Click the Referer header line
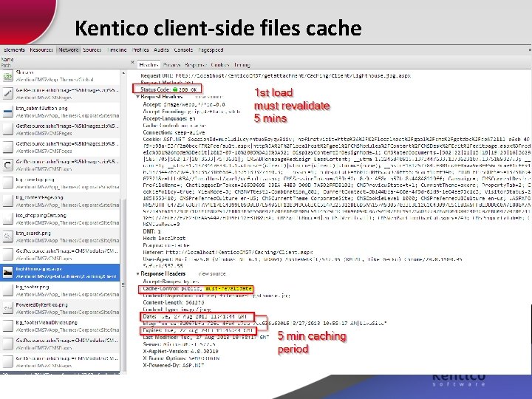This screenshot has width=532, height=399. (x=228, y=253)
